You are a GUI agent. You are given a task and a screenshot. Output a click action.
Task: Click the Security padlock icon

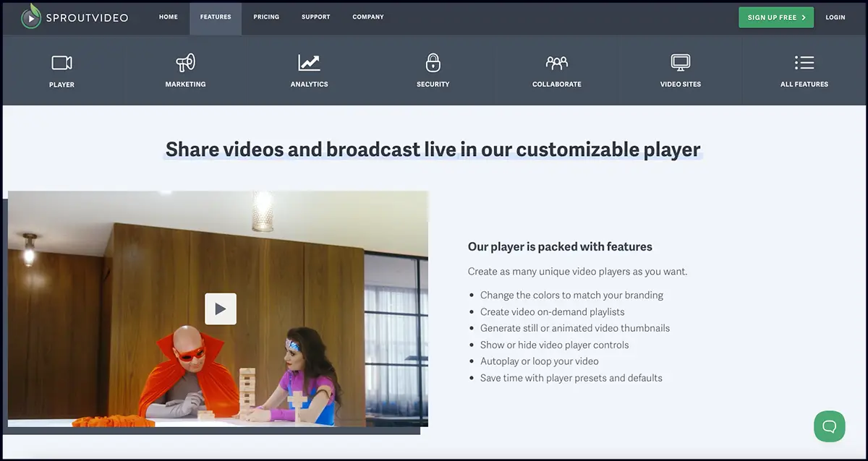[433, 63]
